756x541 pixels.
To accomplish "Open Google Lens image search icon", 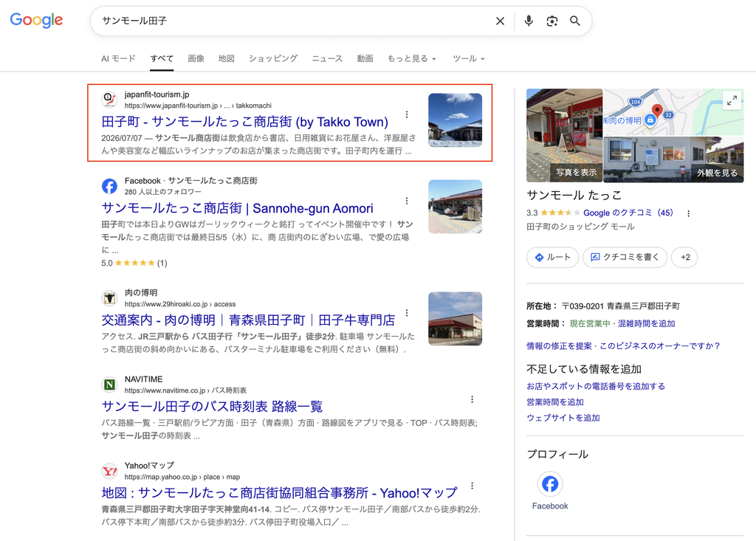I will click(x=552, y=21).
